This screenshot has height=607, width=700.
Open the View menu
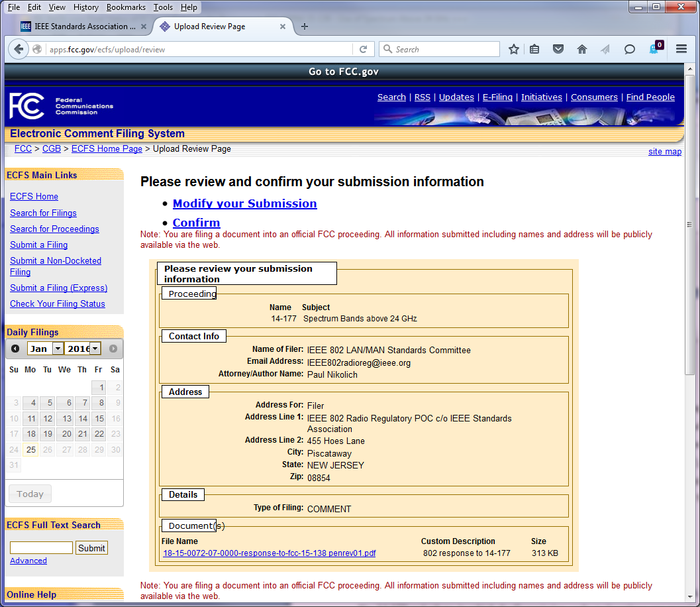(x=57, y=7)
